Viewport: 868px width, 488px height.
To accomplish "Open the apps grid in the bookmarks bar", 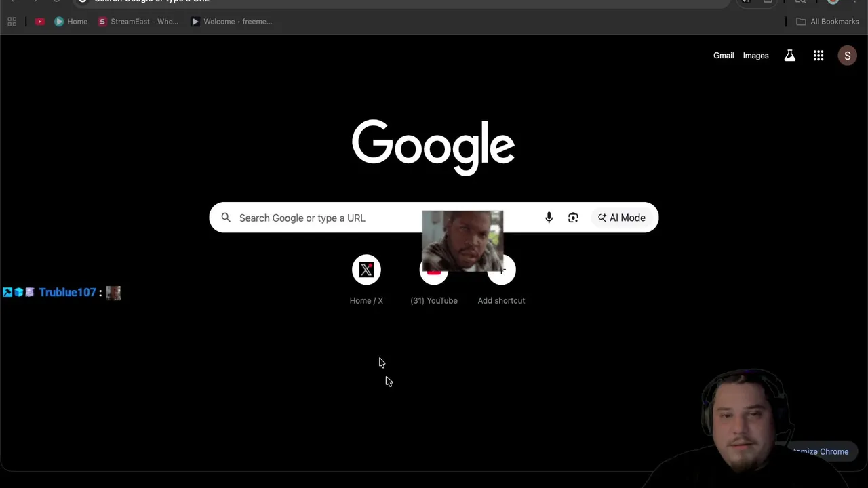I will [x=12, y=22].
